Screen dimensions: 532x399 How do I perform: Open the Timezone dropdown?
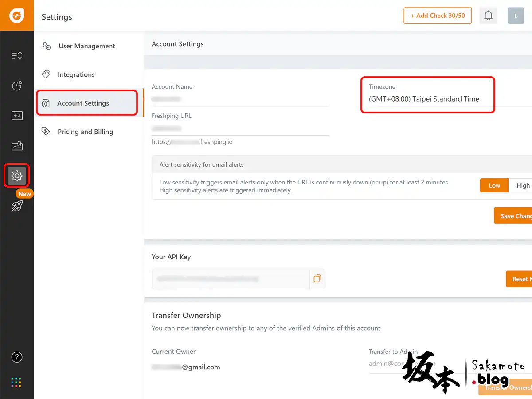pos(428,99)
